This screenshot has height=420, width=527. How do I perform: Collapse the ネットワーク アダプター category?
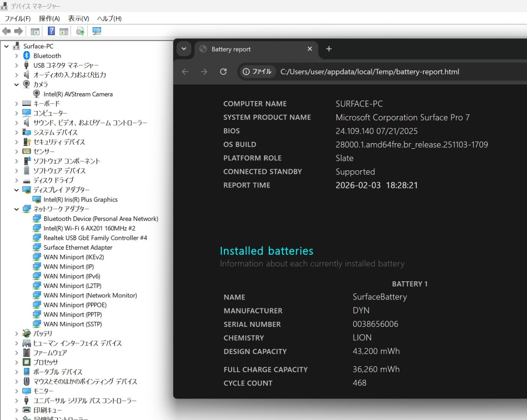[17, 209]
